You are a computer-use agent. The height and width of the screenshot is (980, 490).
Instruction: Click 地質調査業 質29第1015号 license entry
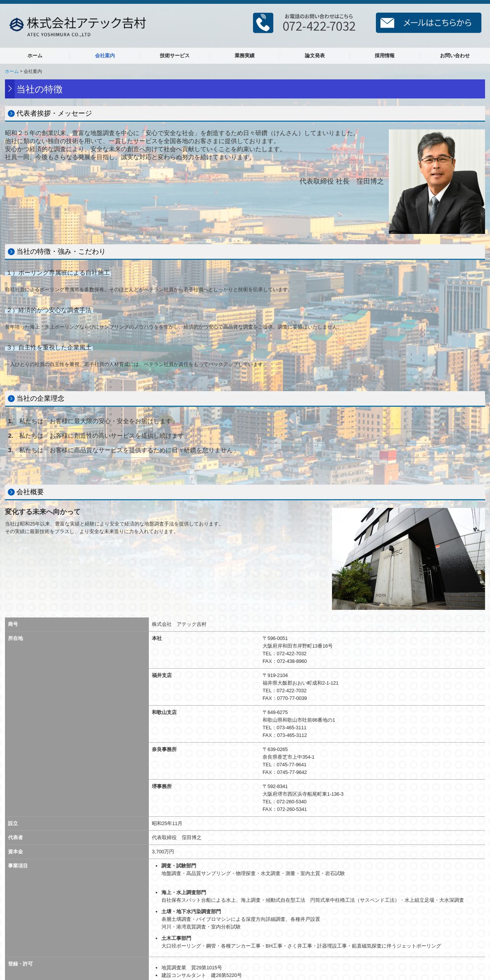coord(192,968)
